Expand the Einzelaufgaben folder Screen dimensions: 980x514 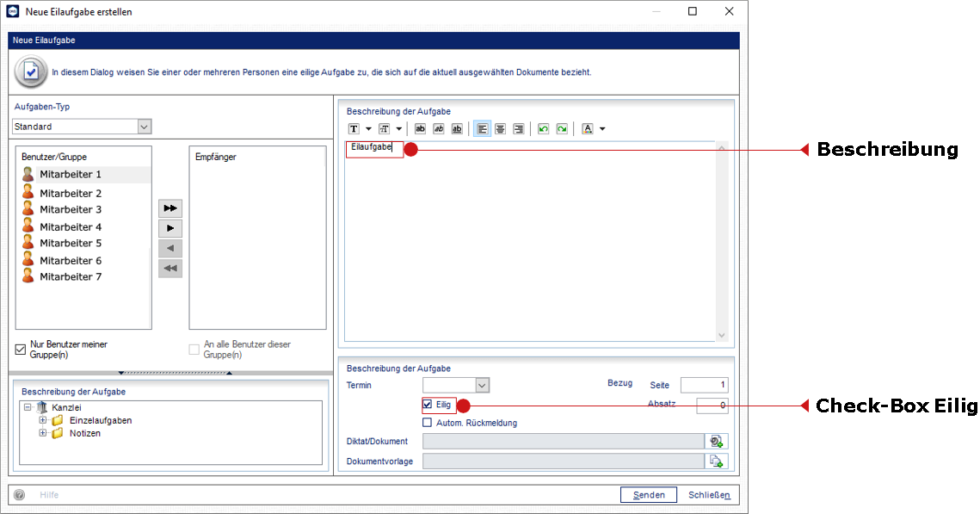pyautogui.click(x=42, y=420)
